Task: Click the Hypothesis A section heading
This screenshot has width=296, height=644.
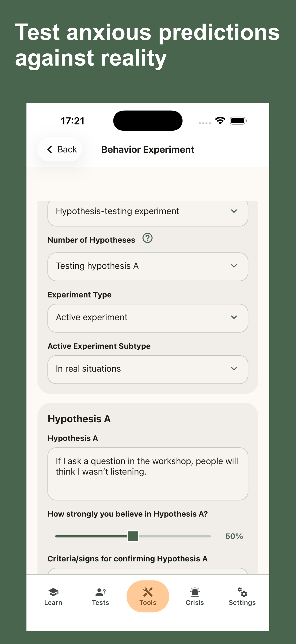Action: 79,419
